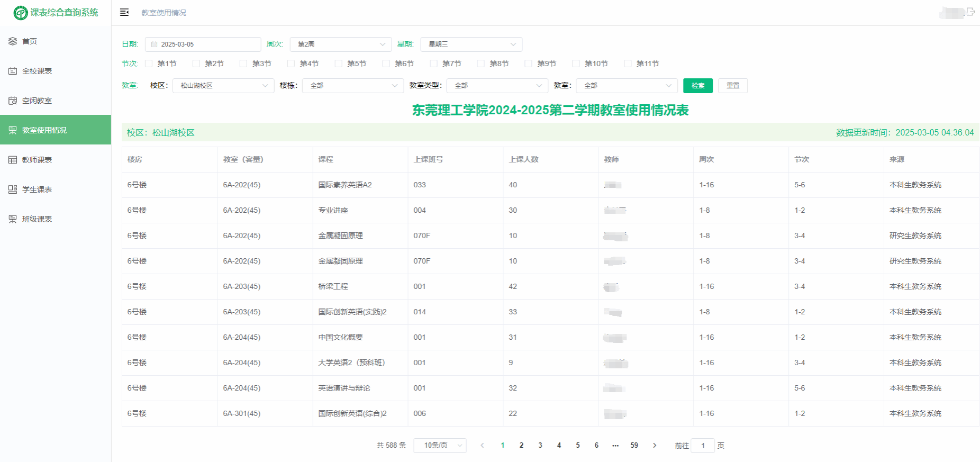
Task: Open 班级课表 menu item
Action: tap(56, 219)
